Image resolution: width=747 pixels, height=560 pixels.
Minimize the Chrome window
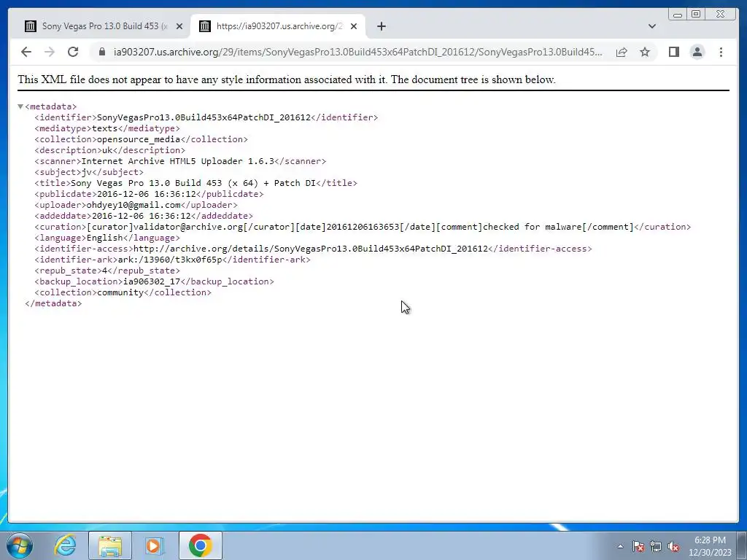(678, 15)
